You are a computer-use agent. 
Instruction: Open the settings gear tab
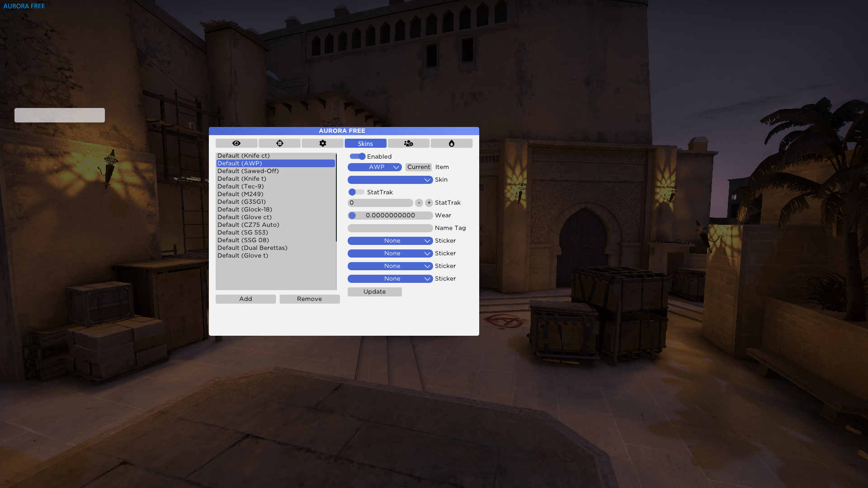tap(322, 143)
